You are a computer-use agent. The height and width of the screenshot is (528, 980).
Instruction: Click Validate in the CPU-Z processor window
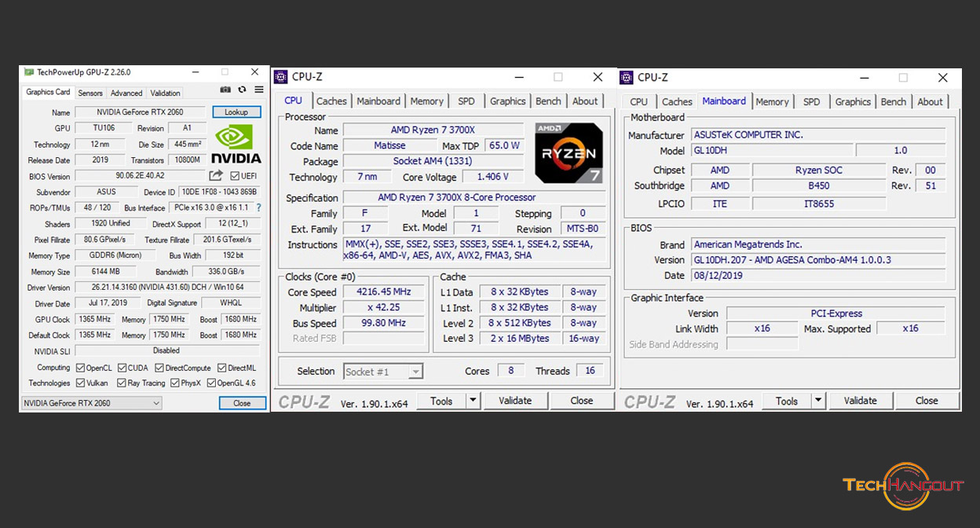coord(515,401)
